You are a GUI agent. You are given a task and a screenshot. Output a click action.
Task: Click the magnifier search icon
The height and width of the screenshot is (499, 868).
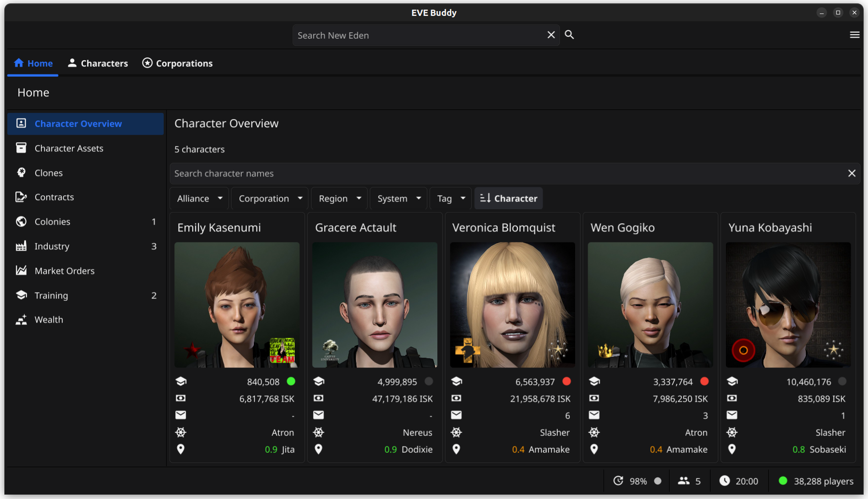point(569,35)
